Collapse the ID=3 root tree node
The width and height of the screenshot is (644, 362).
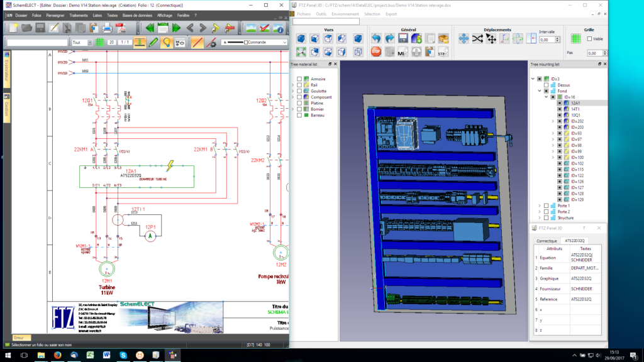coord(533,79)
